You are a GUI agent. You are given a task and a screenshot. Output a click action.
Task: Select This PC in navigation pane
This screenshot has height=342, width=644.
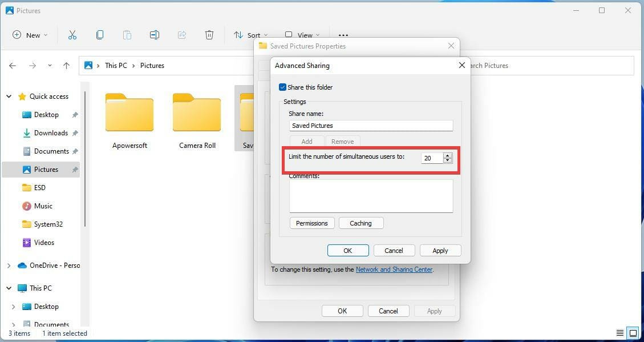tap(35, 288)
